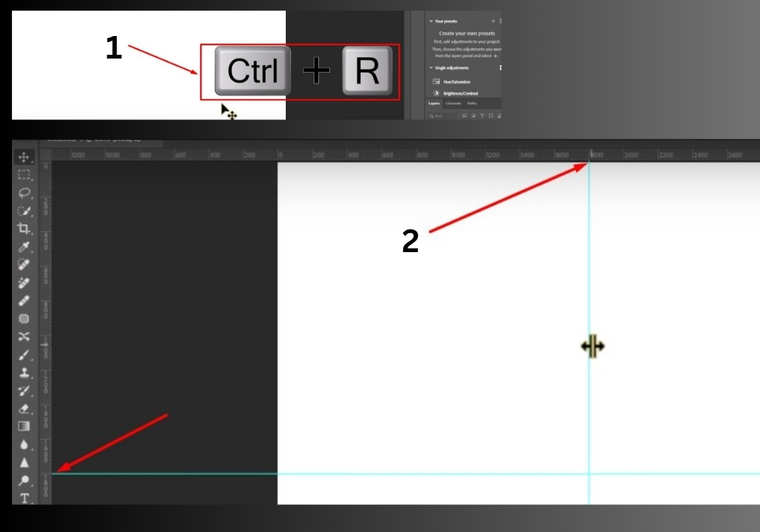
Task: Select the Content-Aware Move tool
Action: pos(24,337)
